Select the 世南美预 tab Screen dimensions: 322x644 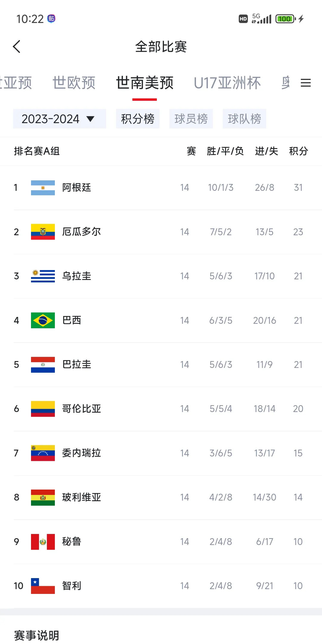145,83
